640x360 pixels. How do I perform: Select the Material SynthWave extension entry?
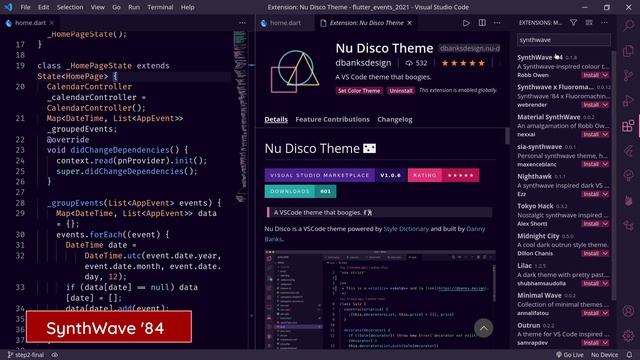(563, 125)
